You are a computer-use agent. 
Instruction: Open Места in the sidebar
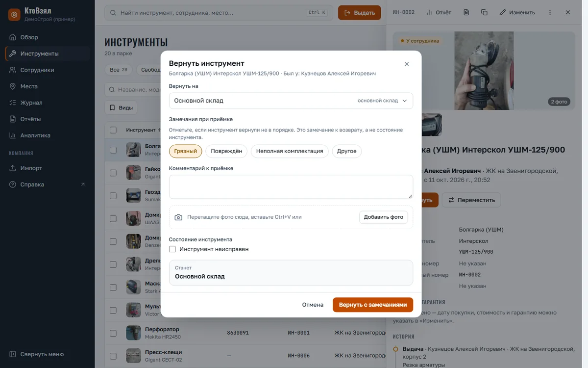(48, 86)
